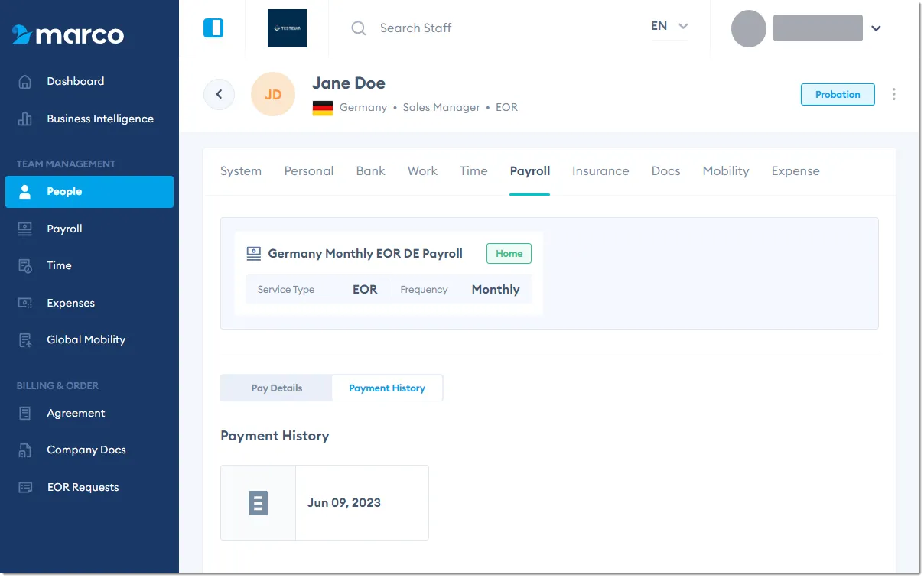Open Dashboard from the sidebar
This screenshot has width=924, height=578.
[x=76, y=82]
